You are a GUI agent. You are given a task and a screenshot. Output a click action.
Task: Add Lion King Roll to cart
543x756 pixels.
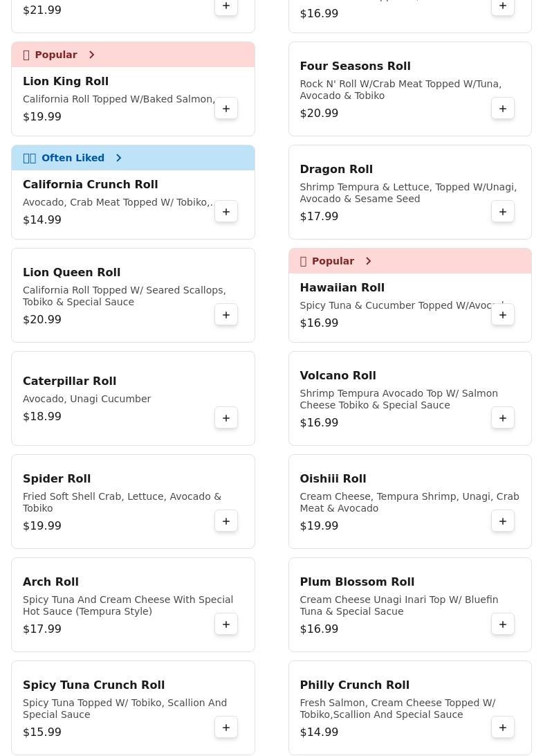226,109
